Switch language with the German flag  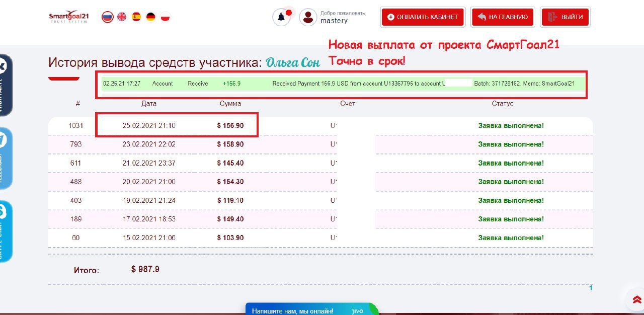pyautogui.click(x=151, y=17)
